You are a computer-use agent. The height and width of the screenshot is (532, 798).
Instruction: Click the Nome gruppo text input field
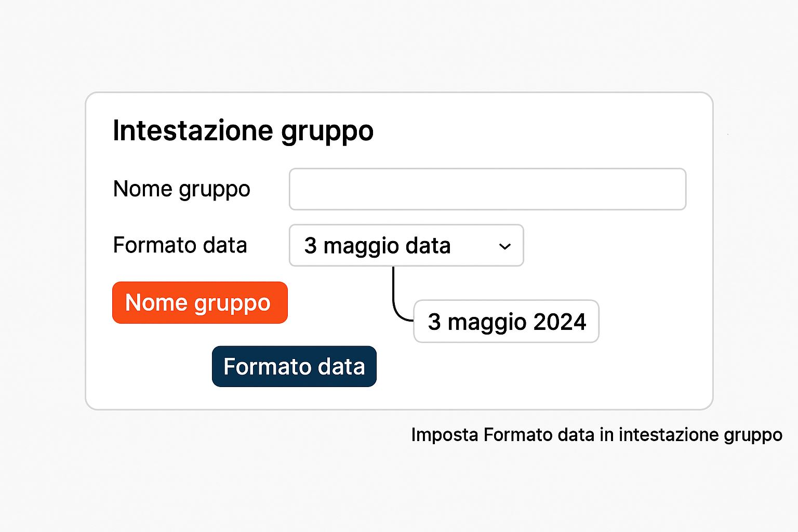pos(487,189)
